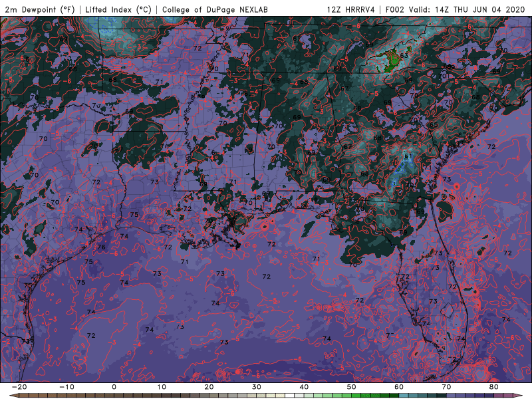Click the 'Lifted Index (°C)' header label

pos(118,9)
